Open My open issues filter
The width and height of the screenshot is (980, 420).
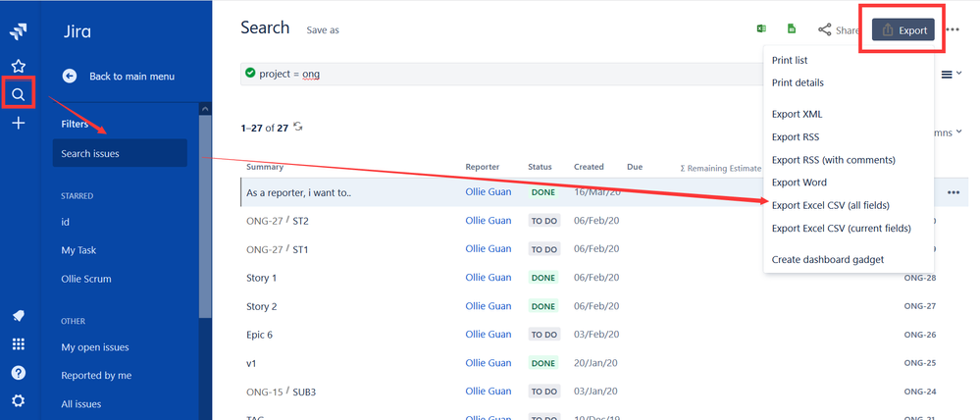click(x=95, y=347)
